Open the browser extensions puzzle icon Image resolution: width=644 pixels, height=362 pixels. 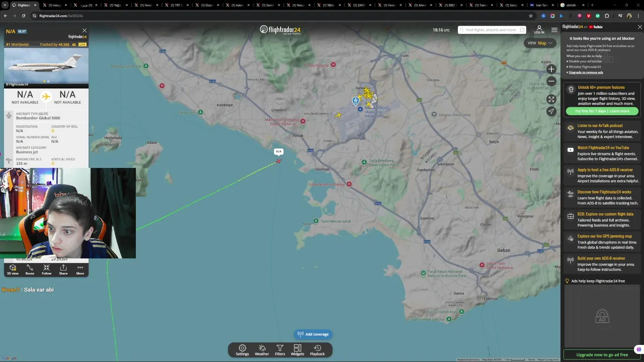[x=607, y=16]
